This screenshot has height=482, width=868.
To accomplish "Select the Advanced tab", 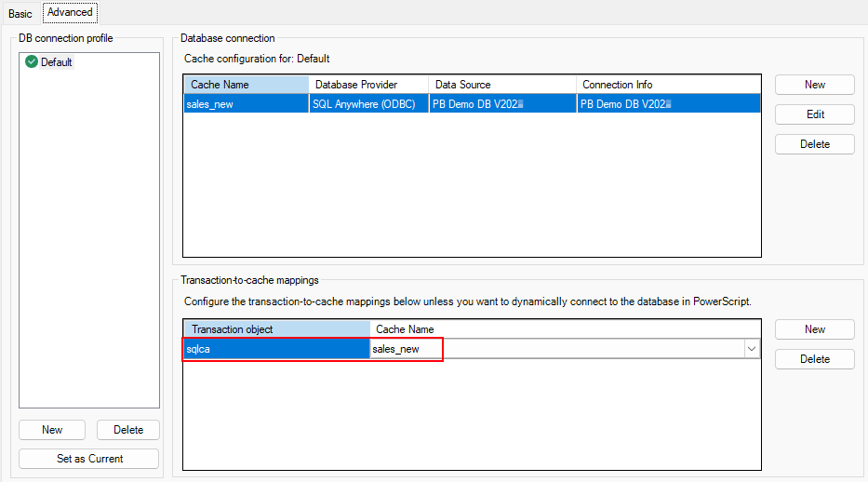I will [x=70, y=12].
